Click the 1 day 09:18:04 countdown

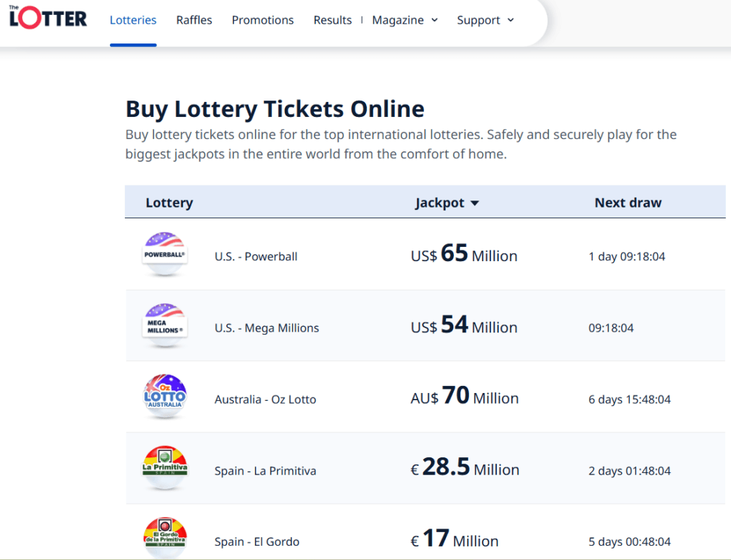coord(627,257)
